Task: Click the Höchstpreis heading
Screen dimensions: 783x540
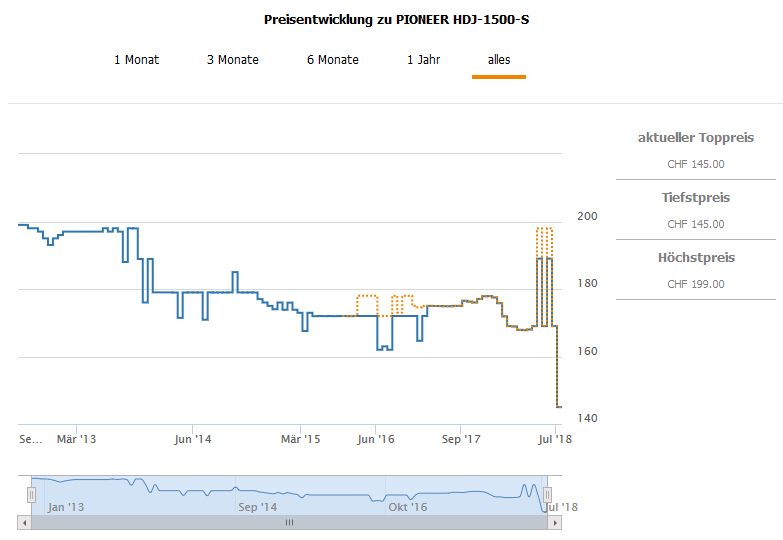Action: point(695,258)
